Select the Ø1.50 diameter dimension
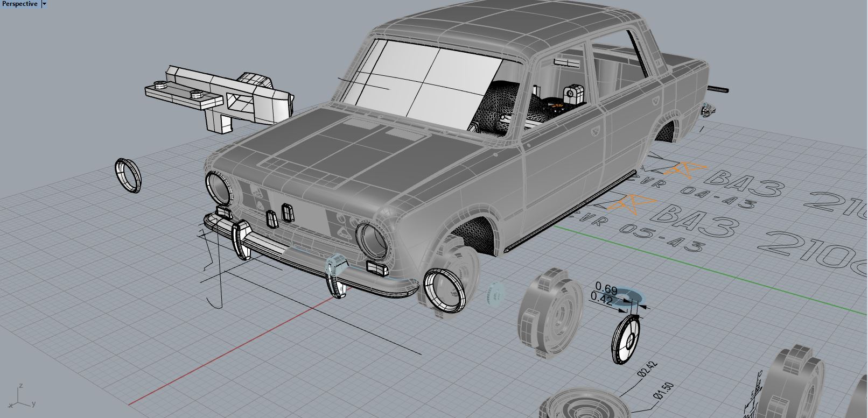 663,391
